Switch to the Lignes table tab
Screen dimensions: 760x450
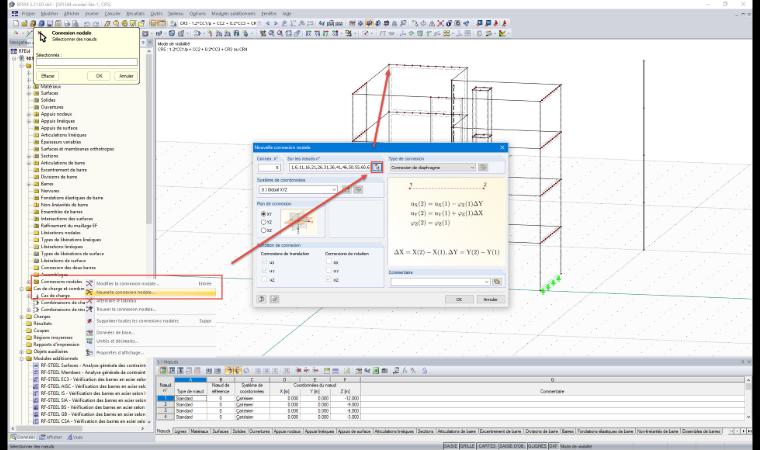pos(180,431)
